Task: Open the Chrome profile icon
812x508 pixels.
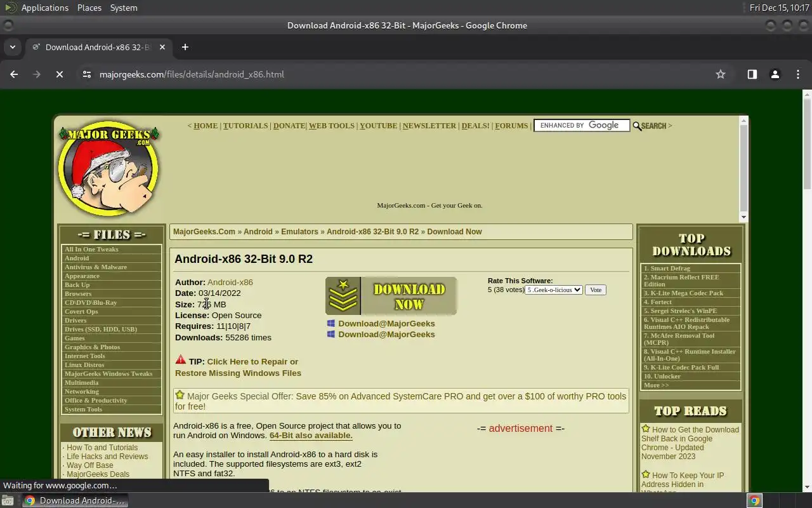Action: click(775, 74)
